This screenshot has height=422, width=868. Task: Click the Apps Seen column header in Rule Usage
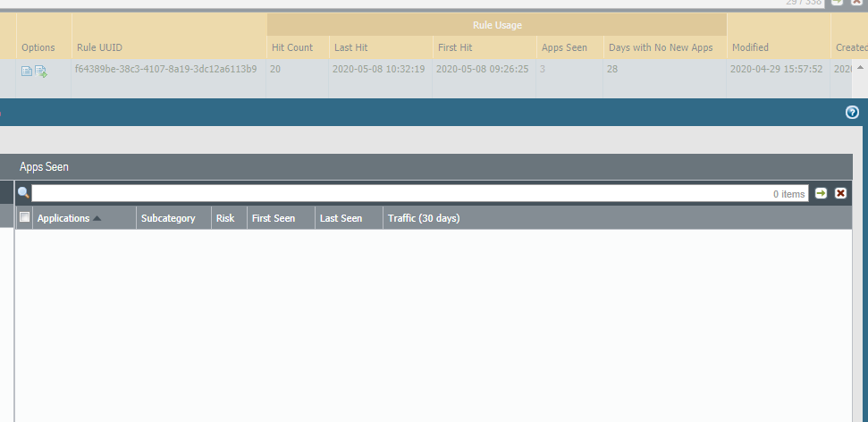(x=569, y=47)
